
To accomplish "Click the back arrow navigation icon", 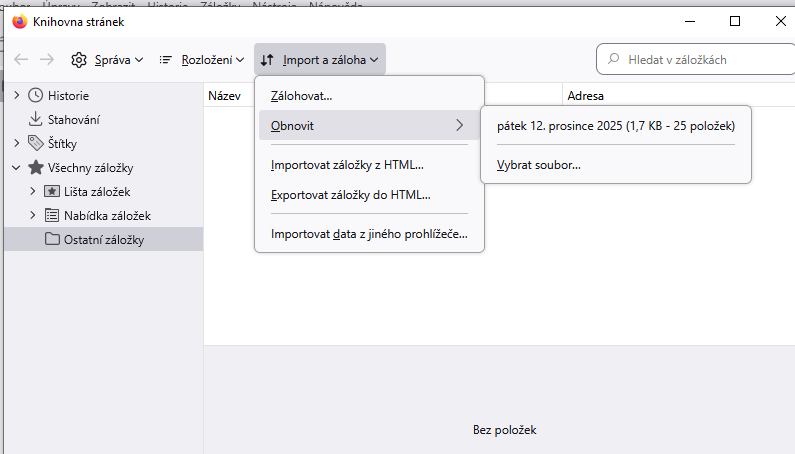I will [x=21, y=60].
